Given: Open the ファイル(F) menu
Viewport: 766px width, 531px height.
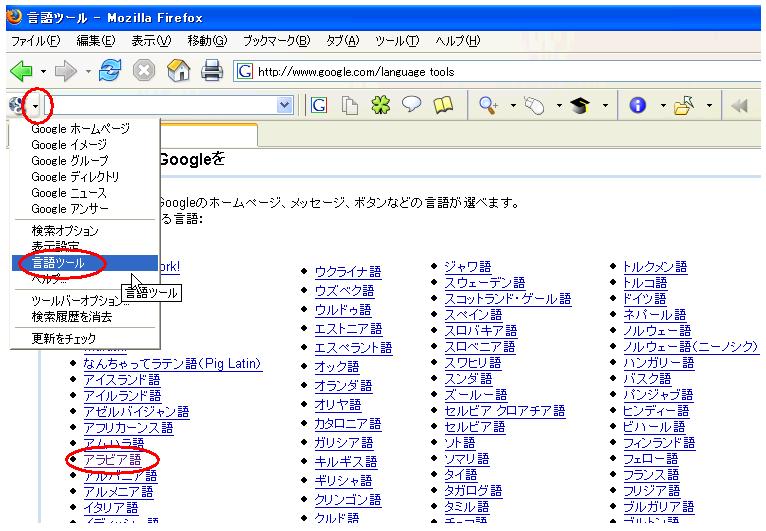Looking at the screenshot, I should pos(36,41).
